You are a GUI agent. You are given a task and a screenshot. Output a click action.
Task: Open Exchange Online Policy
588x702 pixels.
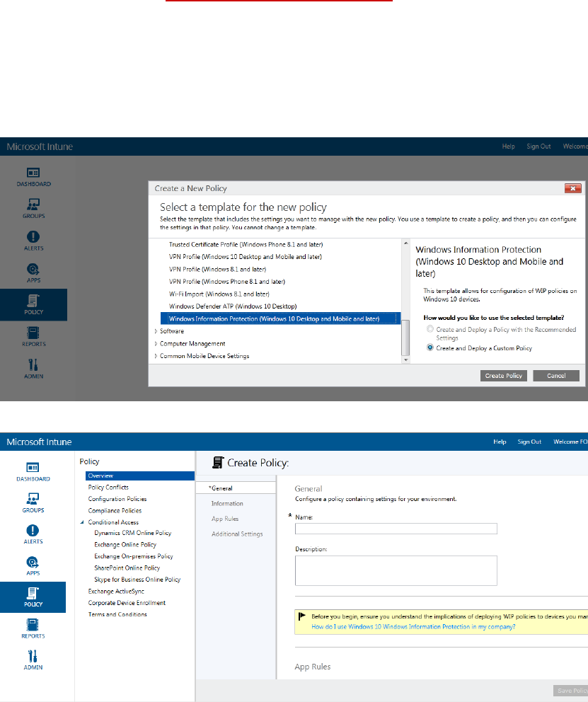pos(125,544)
